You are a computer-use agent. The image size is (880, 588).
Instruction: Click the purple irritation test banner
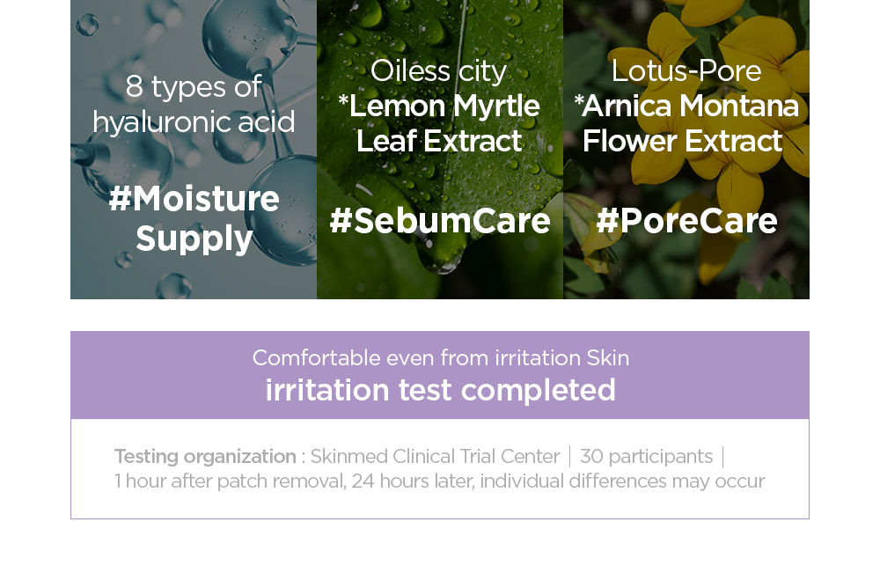point(440,375)
